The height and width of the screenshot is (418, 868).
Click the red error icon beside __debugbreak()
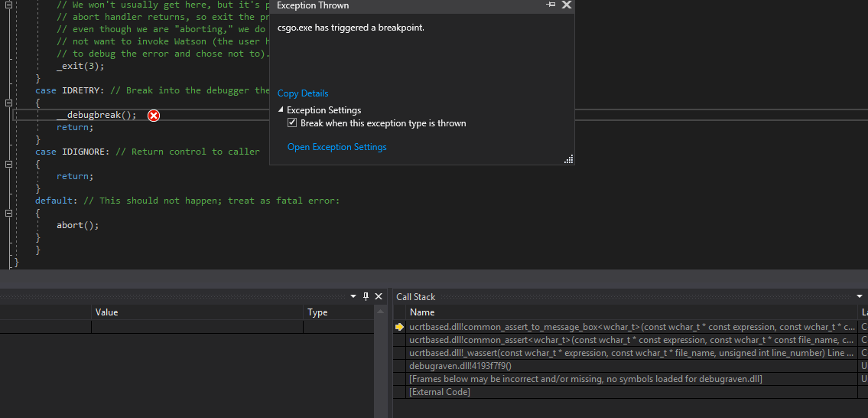(x=154, y=115)
